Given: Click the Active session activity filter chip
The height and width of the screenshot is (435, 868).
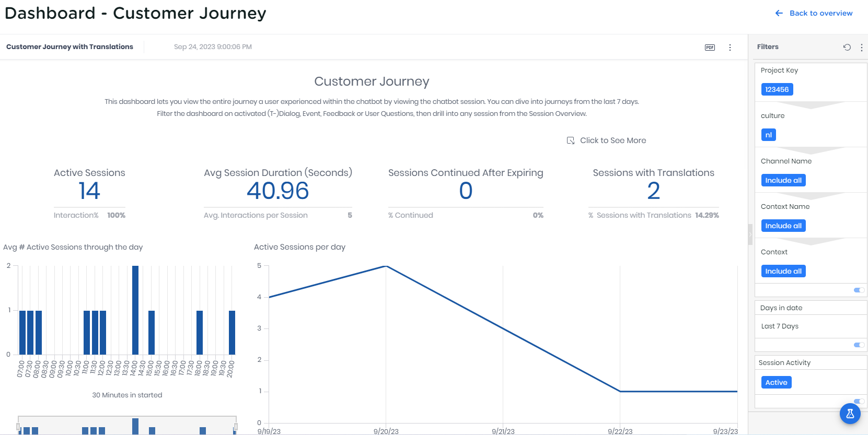Looking at the screenshot, I should tap(776, 382).
